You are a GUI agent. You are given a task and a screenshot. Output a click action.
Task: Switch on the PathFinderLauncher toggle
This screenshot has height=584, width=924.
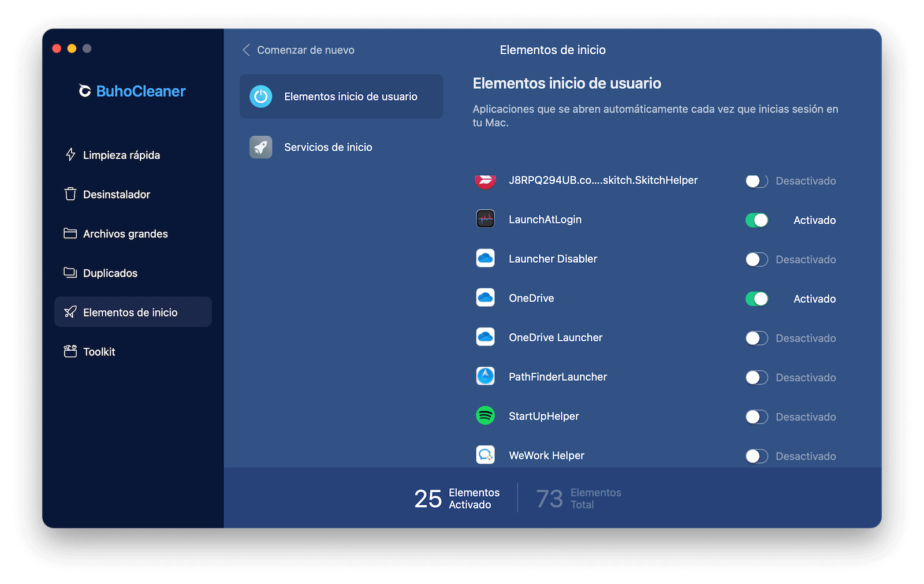757,377
